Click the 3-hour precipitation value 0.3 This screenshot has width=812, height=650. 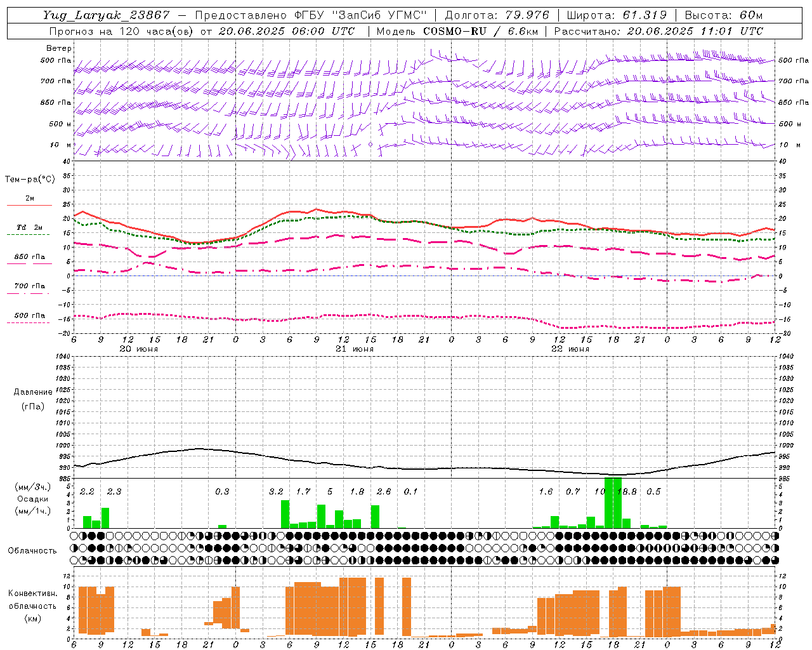point(222,491)
